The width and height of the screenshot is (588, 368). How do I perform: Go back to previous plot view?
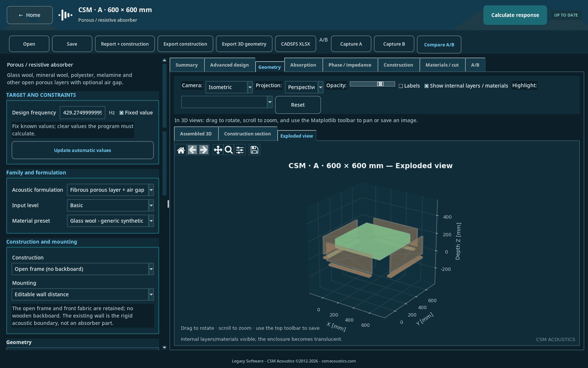193,150
